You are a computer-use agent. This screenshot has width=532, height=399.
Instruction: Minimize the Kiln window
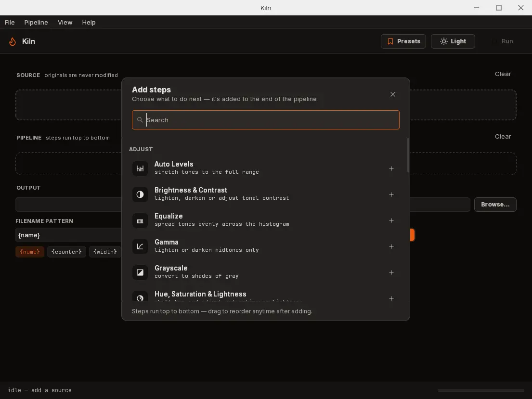(477, 8)
